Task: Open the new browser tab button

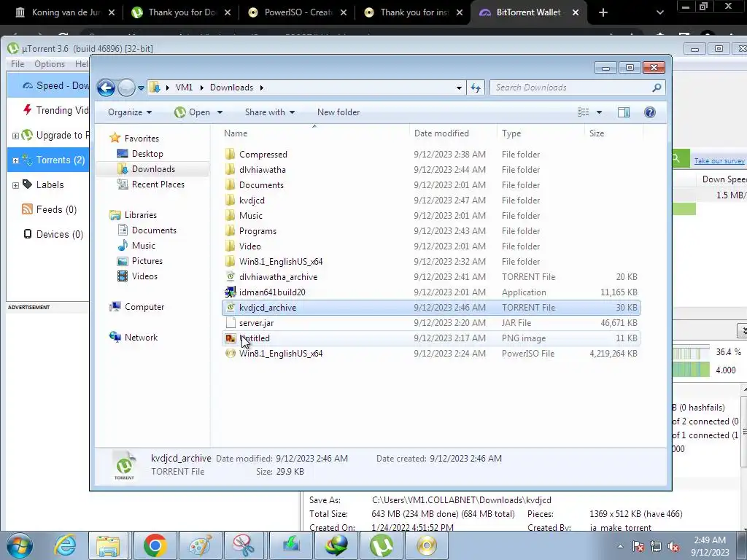Action: 603,12
